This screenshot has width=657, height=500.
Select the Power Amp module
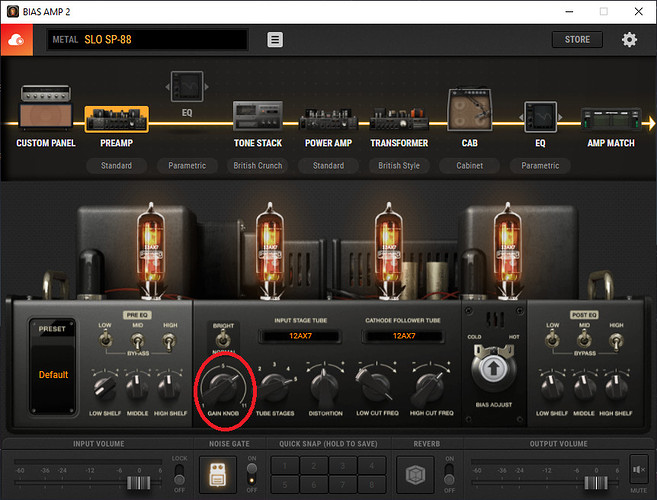[x=328, y=119]
